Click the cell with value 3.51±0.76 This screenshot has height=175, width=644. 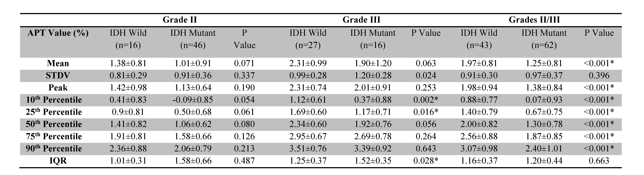308,148
